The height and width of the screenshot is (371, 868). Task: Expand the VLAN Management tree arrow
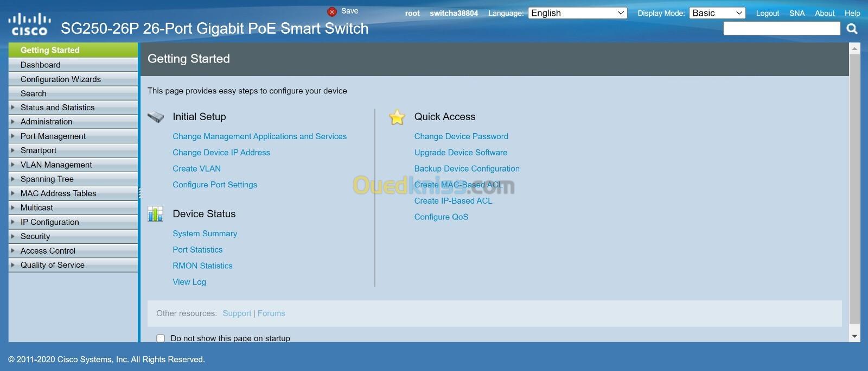point(13,165)
